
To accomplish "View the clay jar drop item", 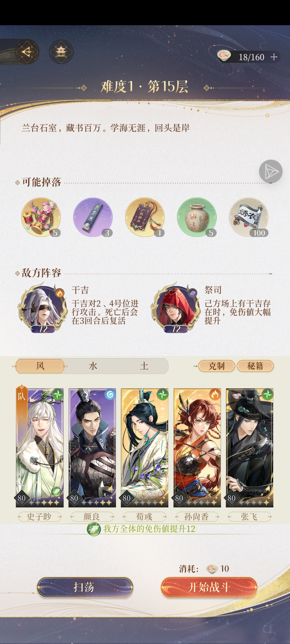I will (x=197, y=217).
